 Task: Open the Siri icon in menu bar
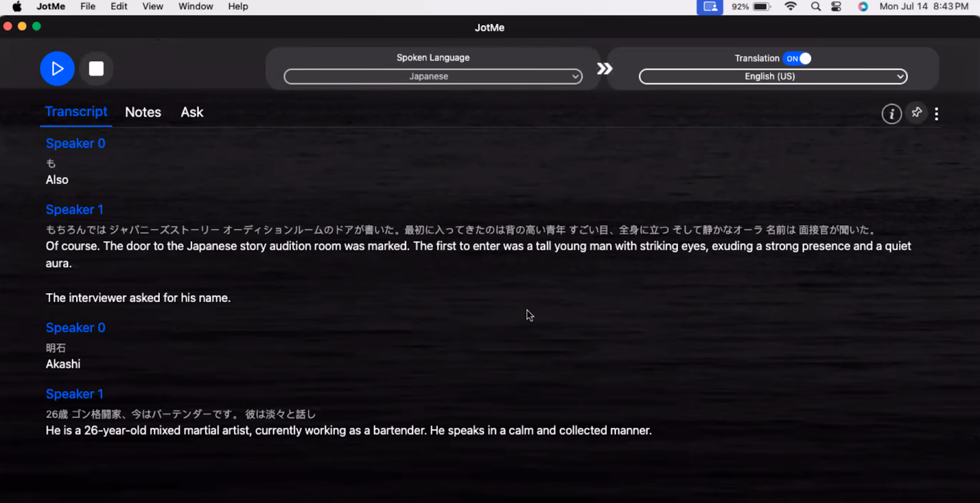pyautogui.click(x=863, y=7)
